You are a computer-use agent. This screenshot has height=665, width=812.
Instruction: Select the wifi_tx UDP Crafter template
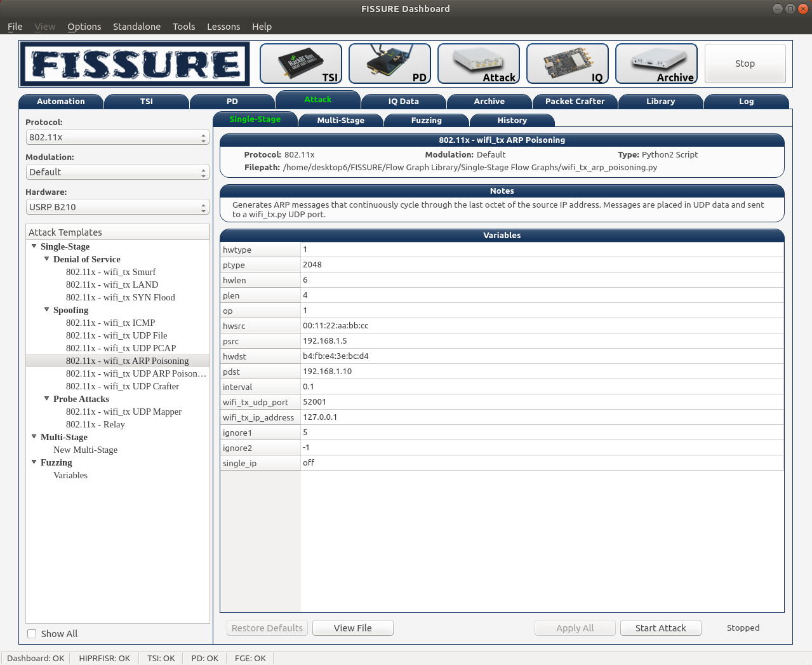point(123,386)
